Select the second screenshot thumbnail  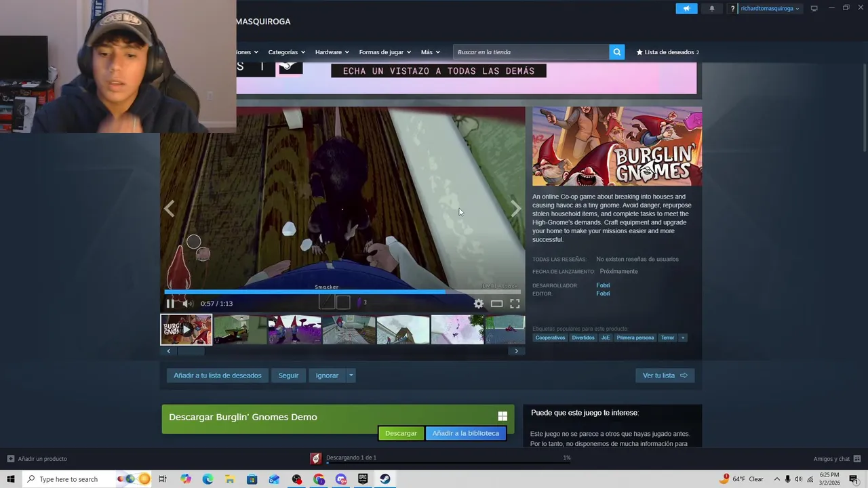point(241,329)
